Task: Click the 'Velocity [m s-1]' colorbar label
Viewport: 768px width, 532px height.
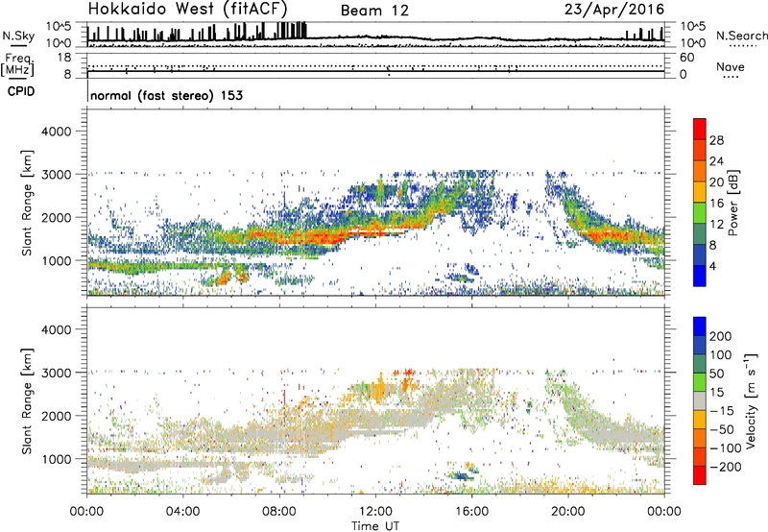Action: pos(751,400)
